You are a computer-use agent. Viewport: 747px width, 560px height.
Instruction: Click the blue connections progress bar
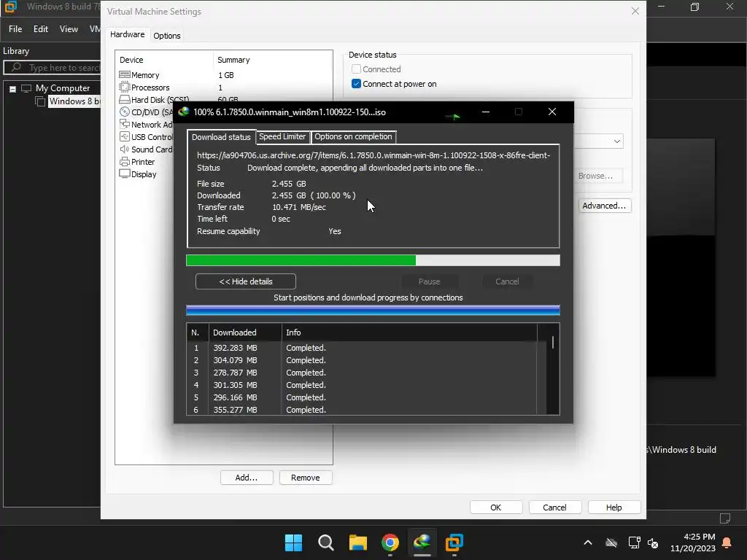(373, 311)
